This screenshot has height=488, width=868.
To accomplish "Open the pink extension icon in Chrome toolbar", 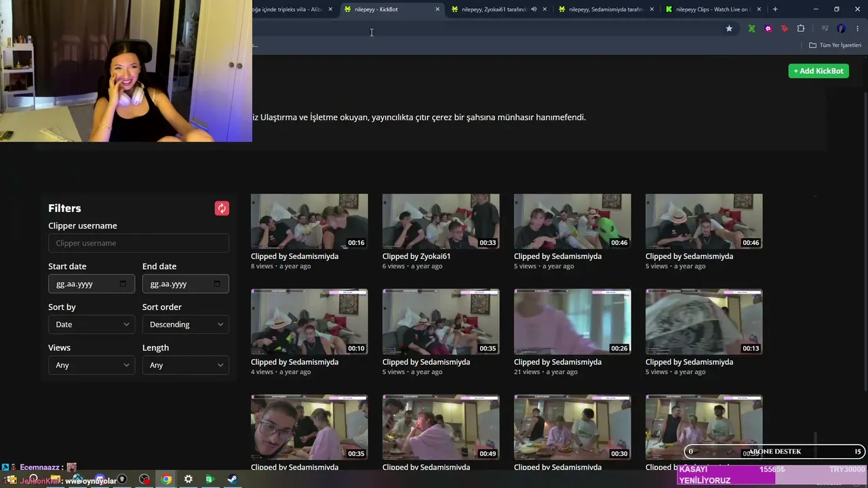I will coord(768,28).
